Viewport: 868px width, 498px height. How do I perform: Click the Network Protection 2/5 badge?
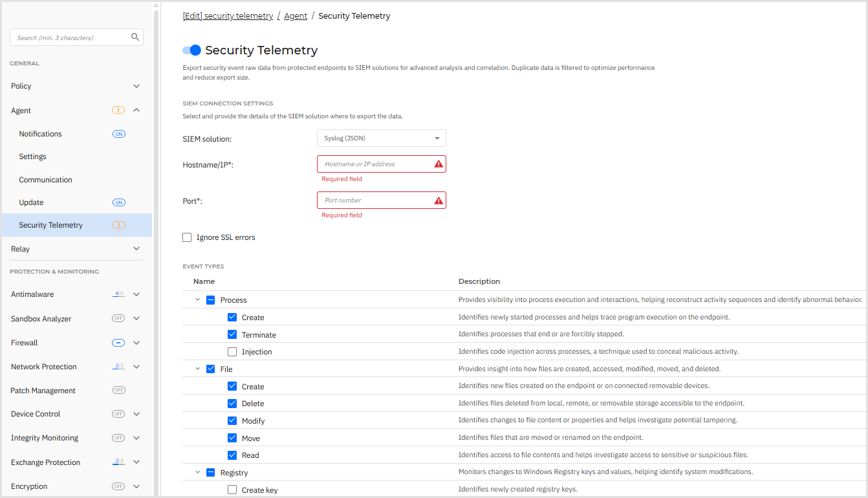tap(119, 367)
